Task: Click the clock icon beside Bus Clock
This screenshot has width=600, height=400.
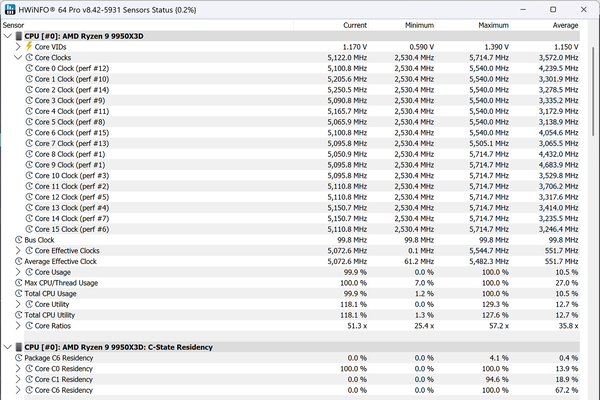Action: point(18,240)
